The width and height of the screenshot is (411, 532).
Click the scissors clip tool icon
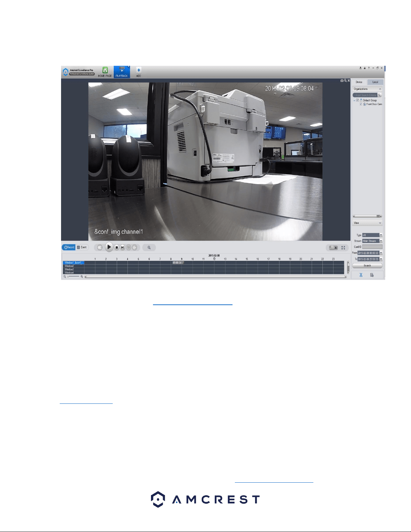[361, 275]
